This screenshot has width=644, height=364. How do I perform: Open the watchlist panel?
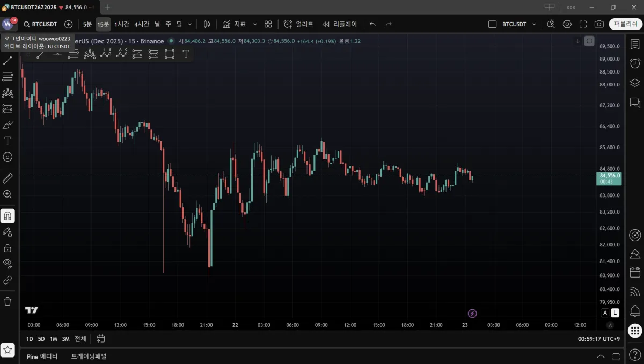tap(635, 44)
